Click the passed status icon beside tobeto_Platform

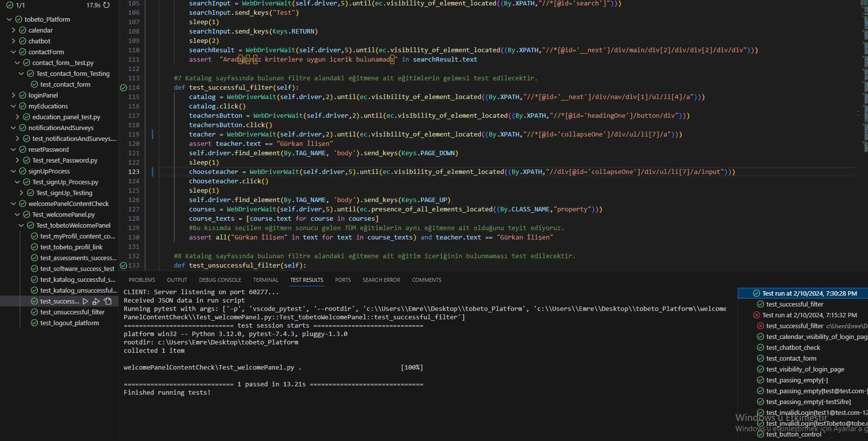click(19, 19)
